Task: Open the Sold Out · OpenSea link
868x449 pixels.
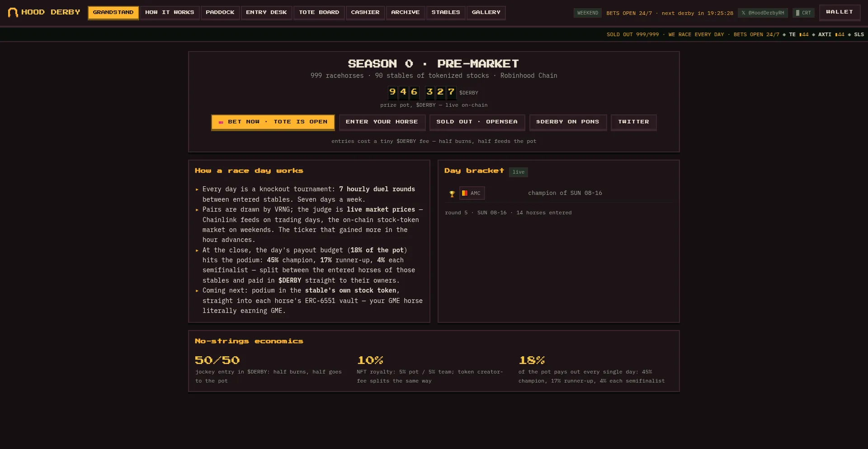Action: pyautogui.click(x=477, y=122)
